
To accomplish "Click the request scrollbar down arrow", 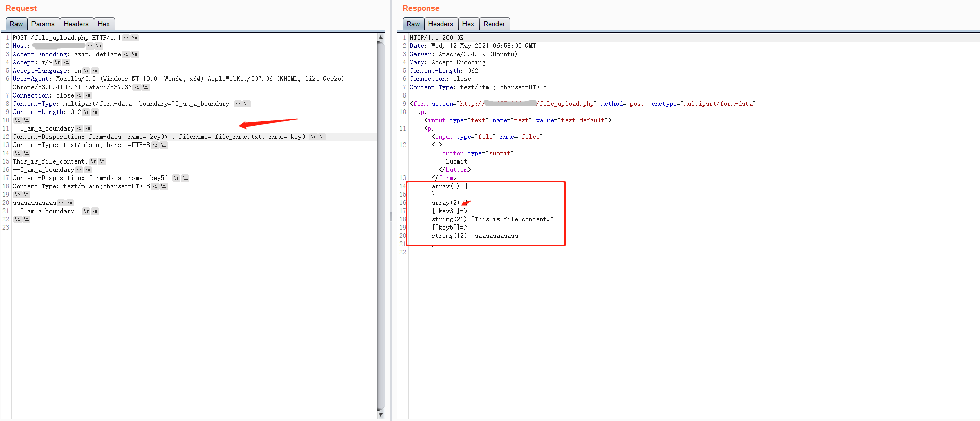I will 380,415.
